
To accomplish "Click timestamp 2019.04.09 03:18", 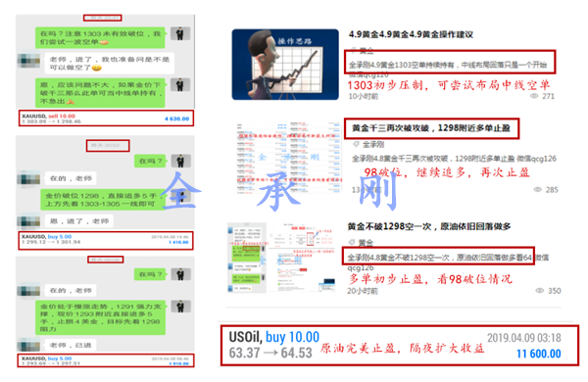I will click(524, 338).
